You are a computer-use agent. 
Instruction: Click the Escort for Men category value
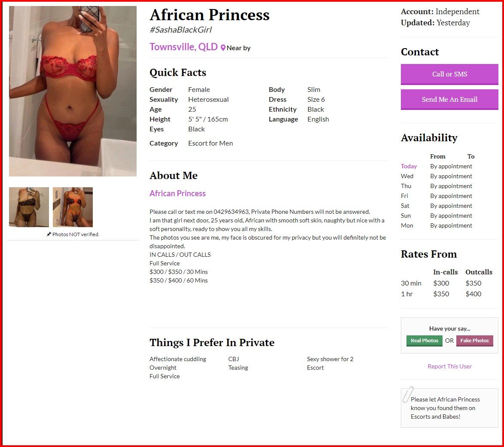[211, 143]
